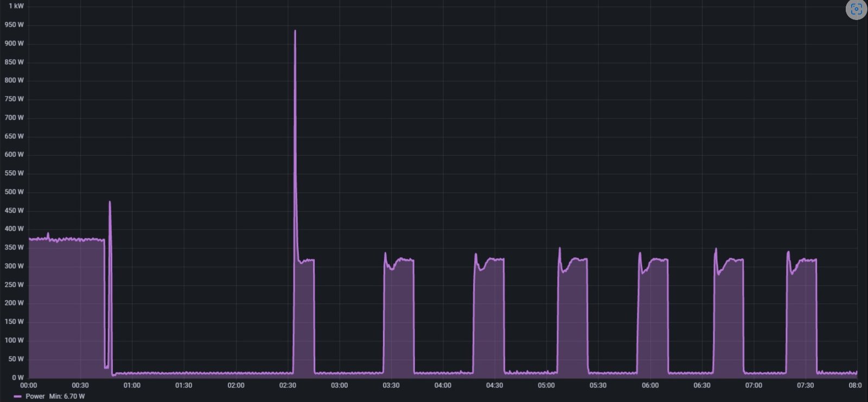Click the 100 W y-axis label
Image resolution: width=868 pixels, height=402 pixels.
point(14,341)
